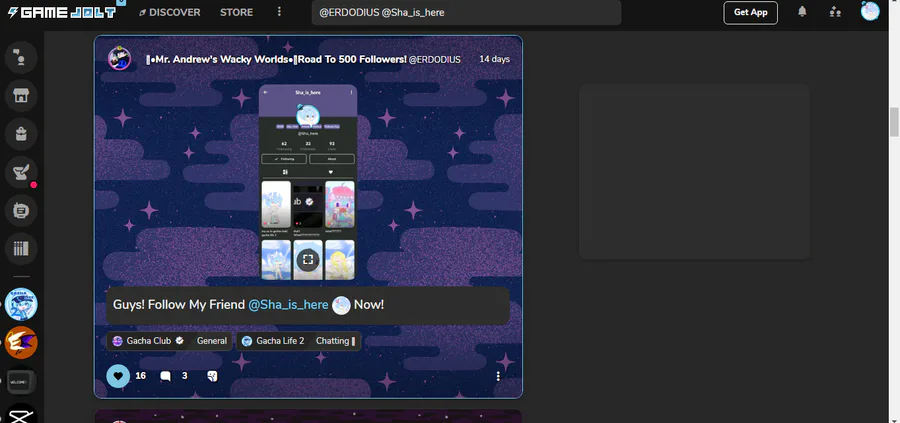Toggle the heart like on the post

(118, 376)
